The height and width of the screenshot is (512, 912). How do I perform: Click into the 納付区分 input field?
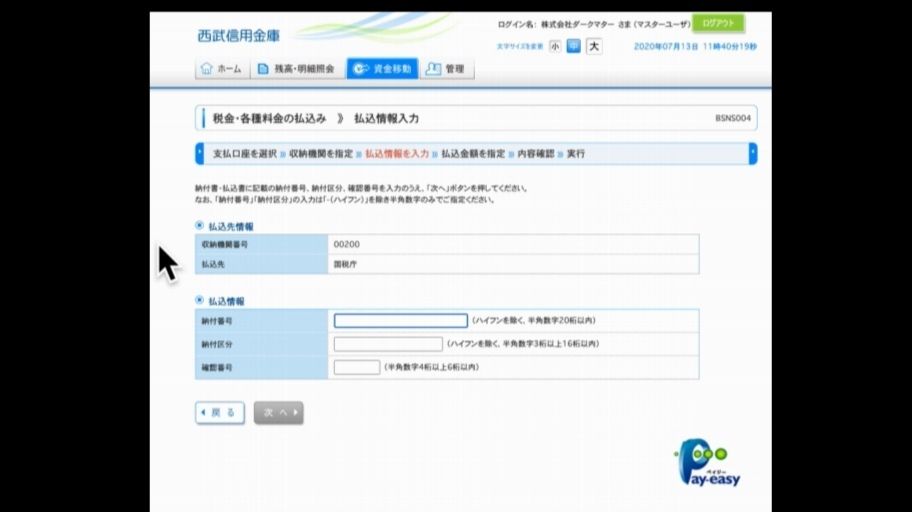click(x=387, y=344)
